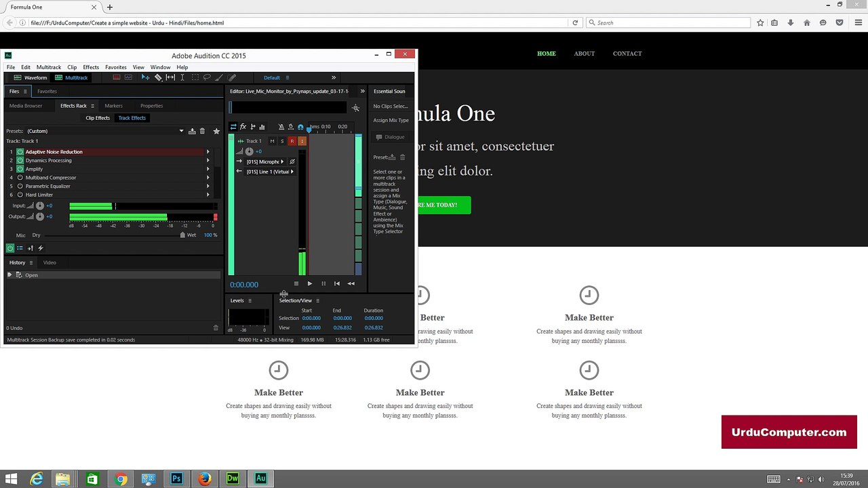
Task: Expand Dynamics Processing slot arrow
Action: click(208, 161)
